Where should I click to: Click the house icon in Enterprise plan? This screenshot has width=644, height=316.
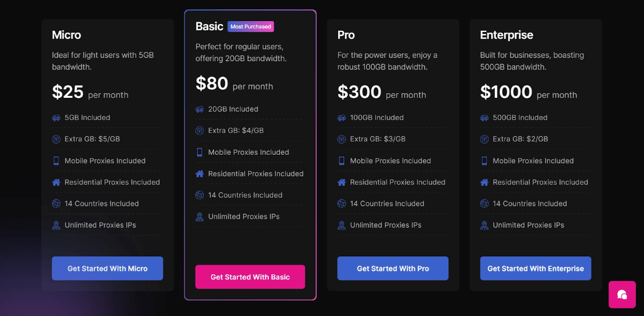tap(485, 182)
